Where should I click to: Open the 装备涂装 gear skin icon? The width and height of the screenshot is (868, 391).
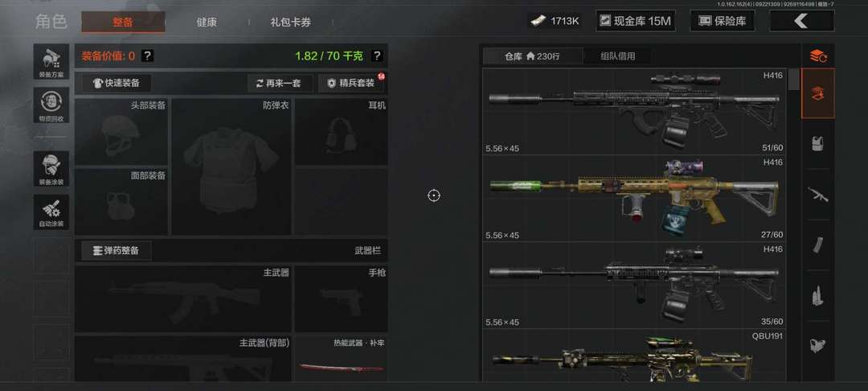(51, 169)
